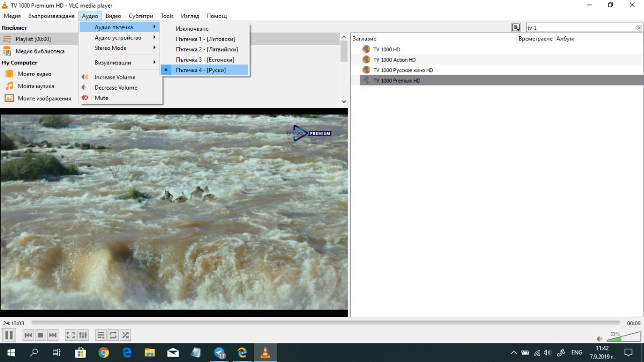The height and width of the screenshot is (362, 644).
Task: Select Пътечка 3 - [Естонски] audio track
Action: click(204, 60)
